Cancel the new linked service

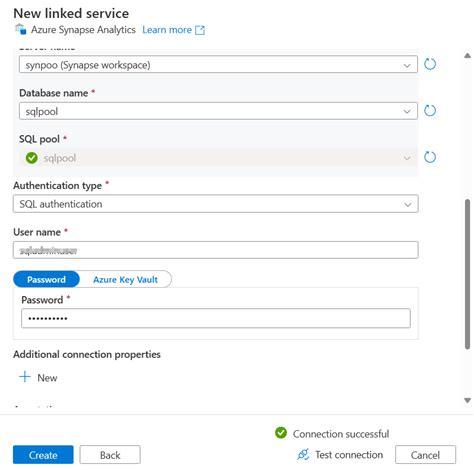tap(425, 455)
